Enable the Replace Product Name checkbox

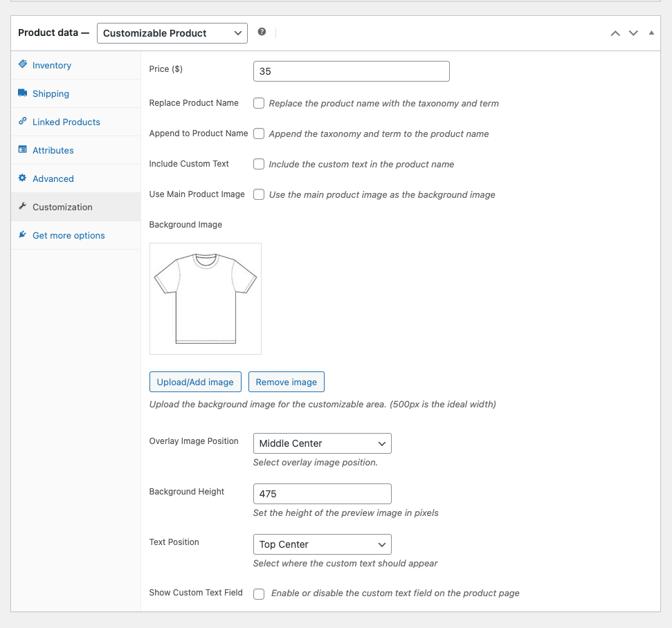[259, 103]
